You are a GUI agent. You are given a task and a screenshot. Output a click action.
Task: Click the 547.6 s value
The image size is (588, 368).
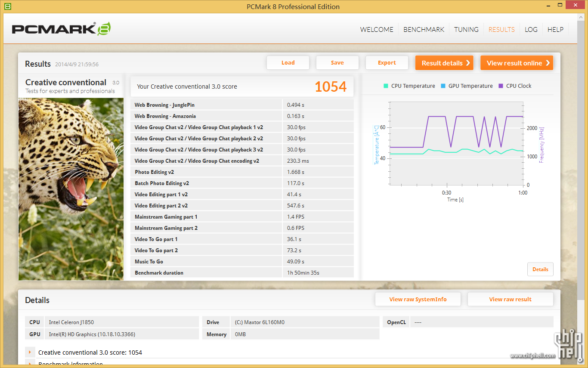coord(296,206)
